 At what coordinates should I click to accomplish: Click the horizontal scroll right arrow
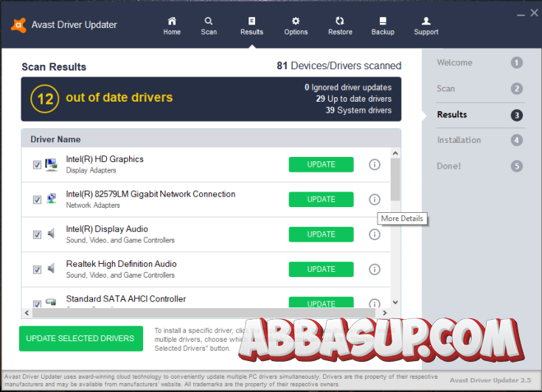384,313
